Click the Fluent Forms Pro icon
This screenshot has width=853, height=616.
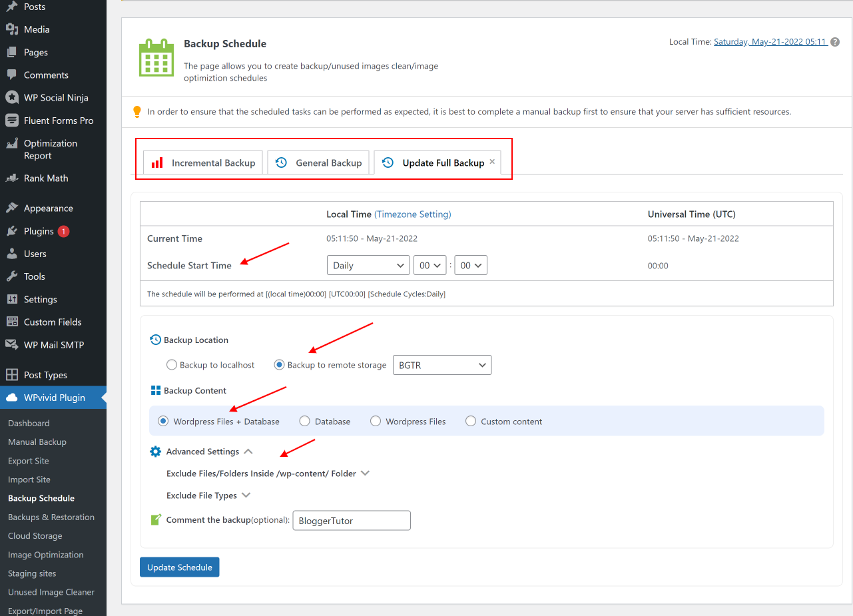click(x=12, y=121)
